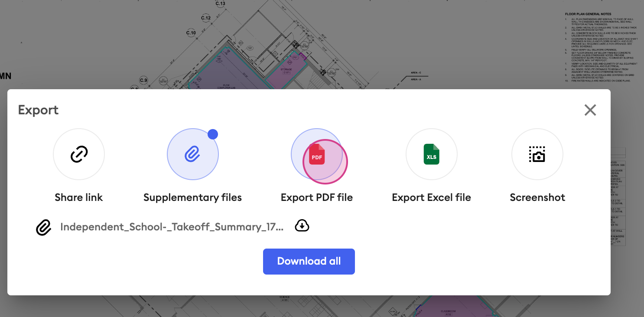644x317 pixels.
Task: Click the Export PDF file label
Action: click(317, 197)
